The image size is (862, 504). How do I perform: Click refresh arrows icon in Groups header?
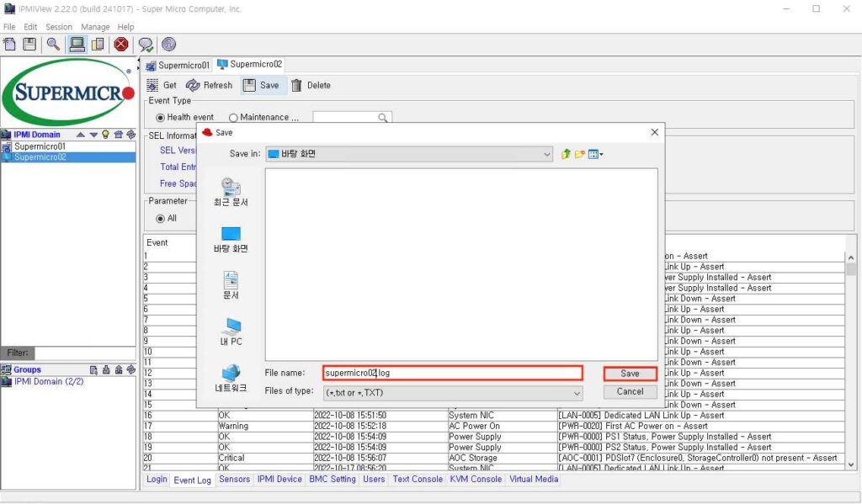coord(130,369)
